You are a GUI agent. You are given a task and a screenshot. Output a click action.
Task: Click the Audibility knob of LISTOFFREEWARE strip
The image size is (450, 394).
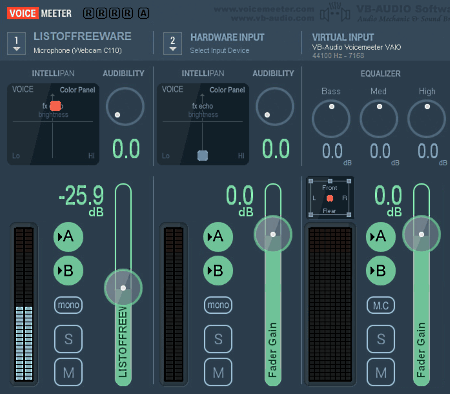tap(125, 107)
